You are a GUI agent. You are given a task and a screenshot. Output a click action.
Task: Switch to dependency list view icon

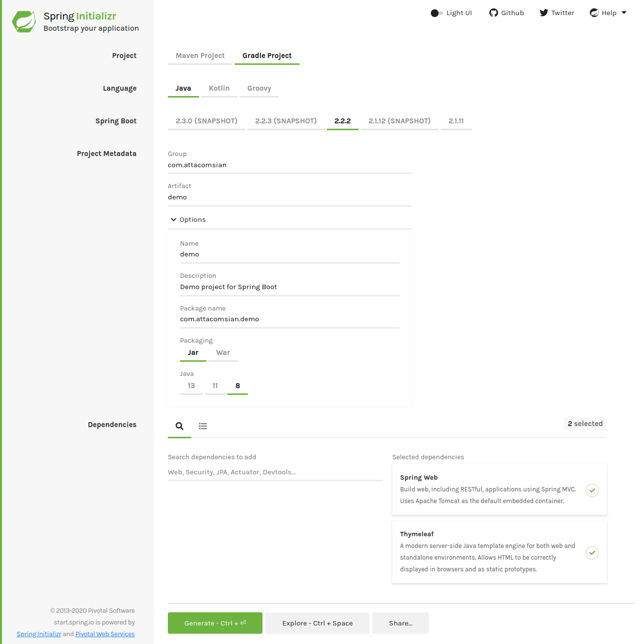click(x=203, y=426)
